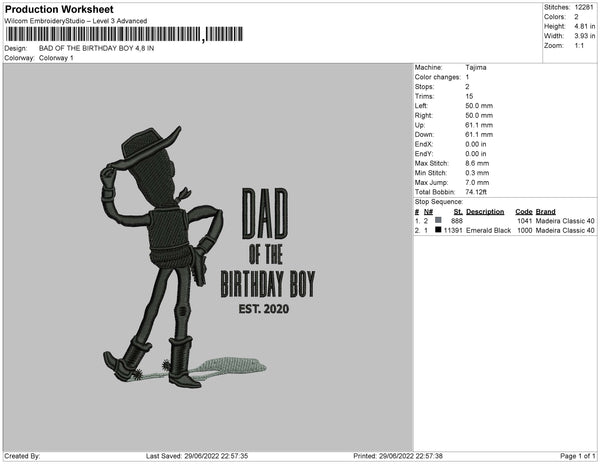Viewport: 600px width, 464px height.
Task: Click the 'Emerald Black' description
Action: [489, 230]
